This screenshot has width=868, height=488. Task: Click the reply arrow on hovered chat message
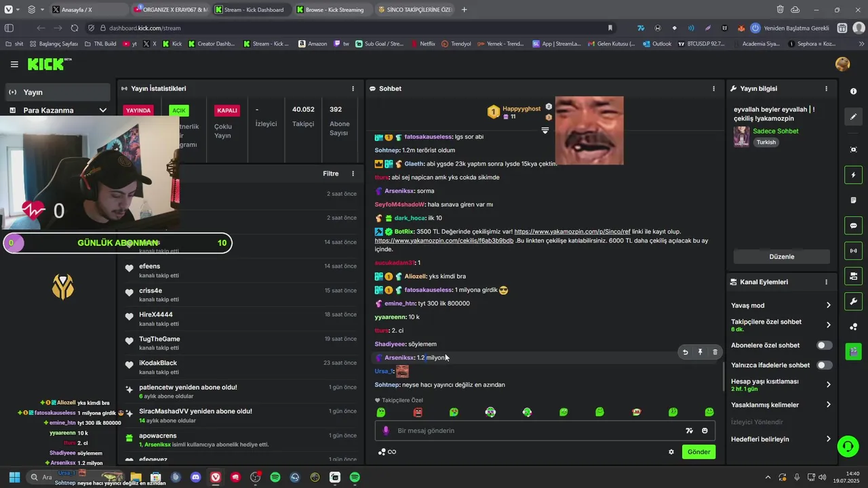tap(685, 352)
